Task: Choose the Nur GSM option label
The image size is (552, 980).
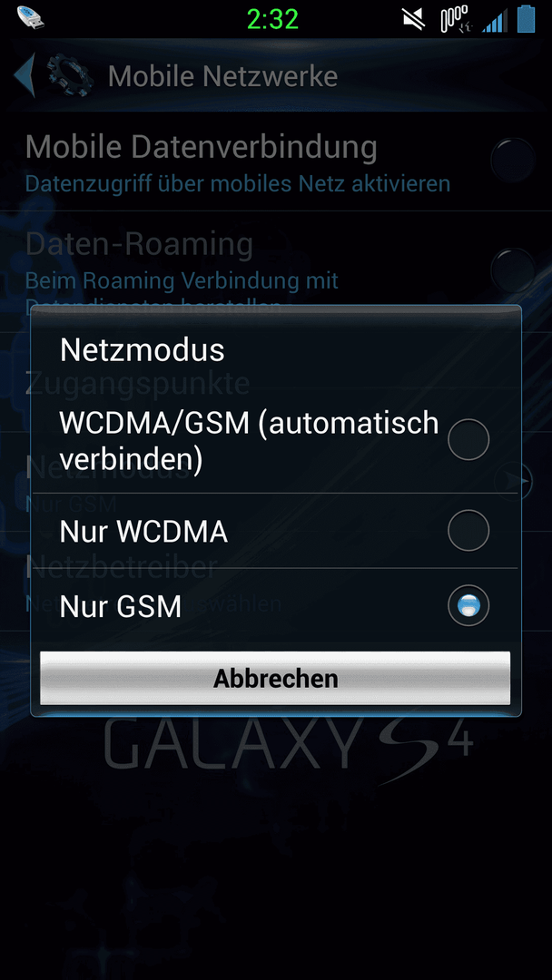Action: (121, 606)
